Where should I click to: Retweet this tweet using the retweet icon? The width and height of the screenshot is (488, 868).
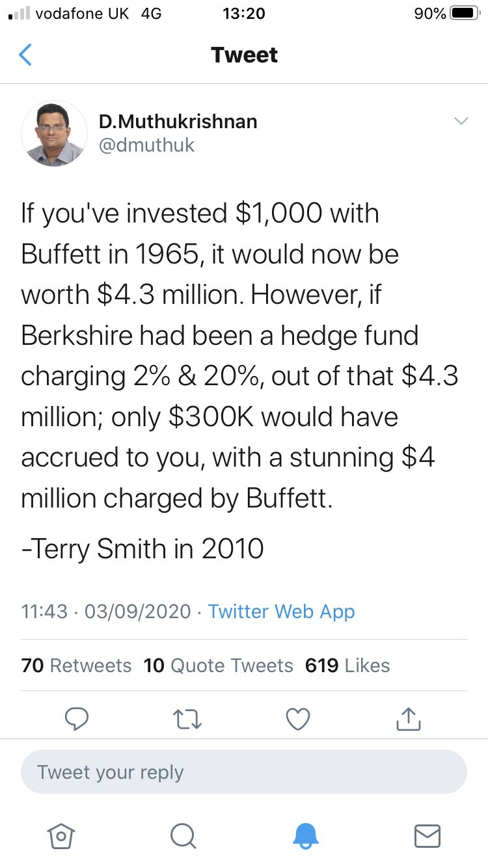tap(187, 718)
